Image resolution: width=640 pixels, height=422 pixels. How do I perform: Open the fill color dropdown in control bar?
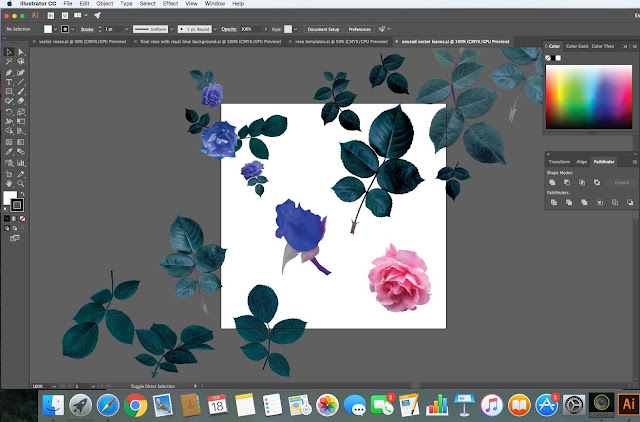point(56,29)
